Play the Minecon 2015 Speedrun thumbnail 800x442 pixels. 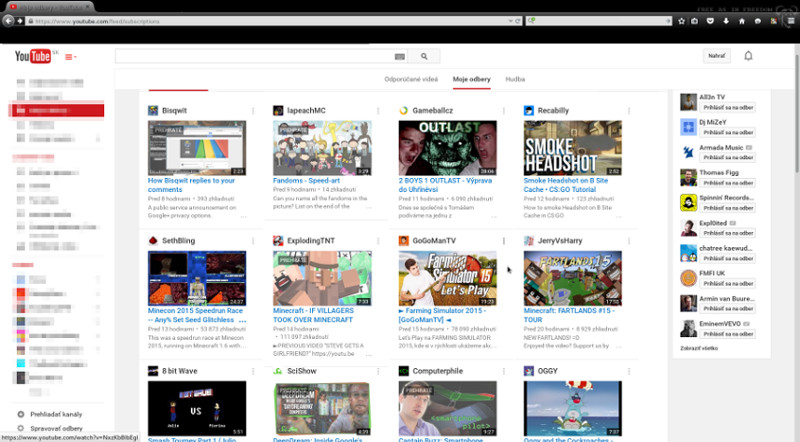click(x=197, y=278)
